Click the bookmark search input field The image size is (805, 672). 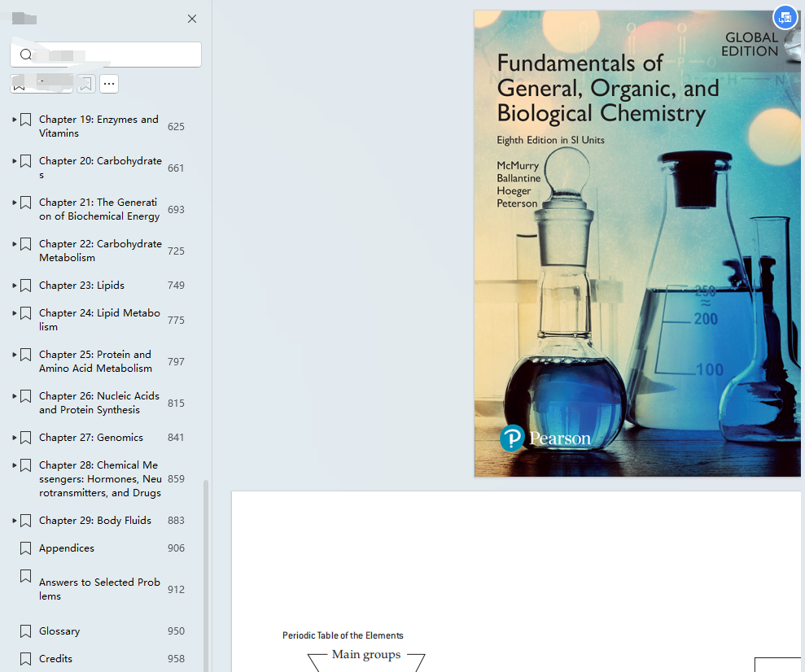[106, 55]
